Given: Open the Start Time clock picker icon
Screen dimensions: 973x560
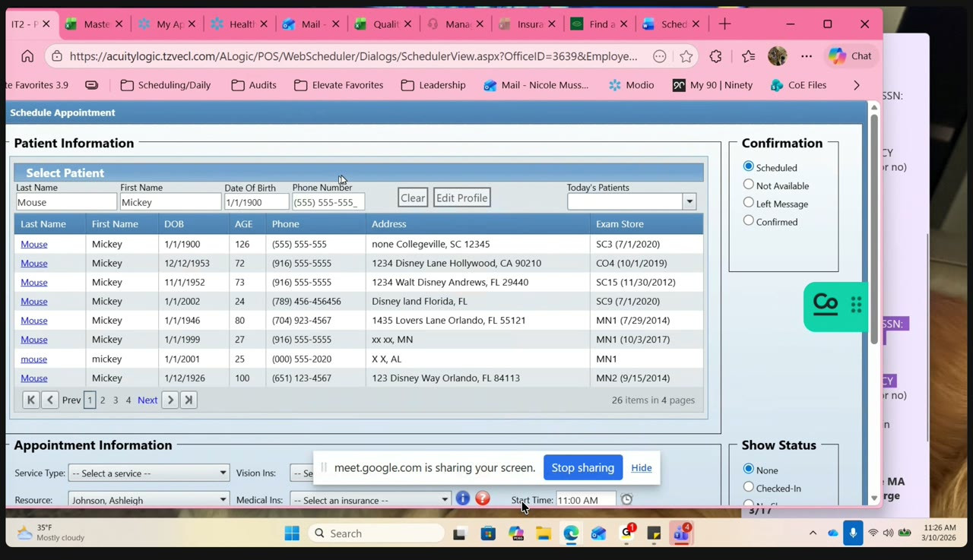Looking at the screenshot, I should pyautogui.click(x=626, y=499).
